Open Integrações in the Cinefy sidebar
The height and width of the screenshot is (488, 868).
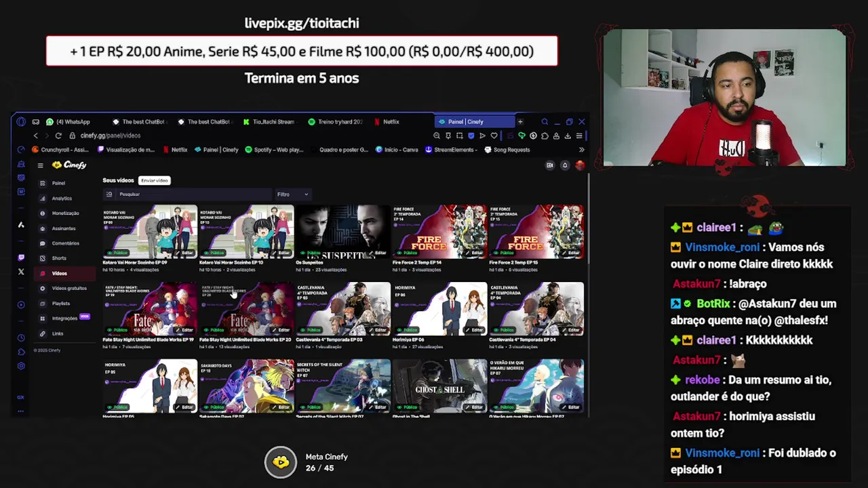click(x=64, y=319)
